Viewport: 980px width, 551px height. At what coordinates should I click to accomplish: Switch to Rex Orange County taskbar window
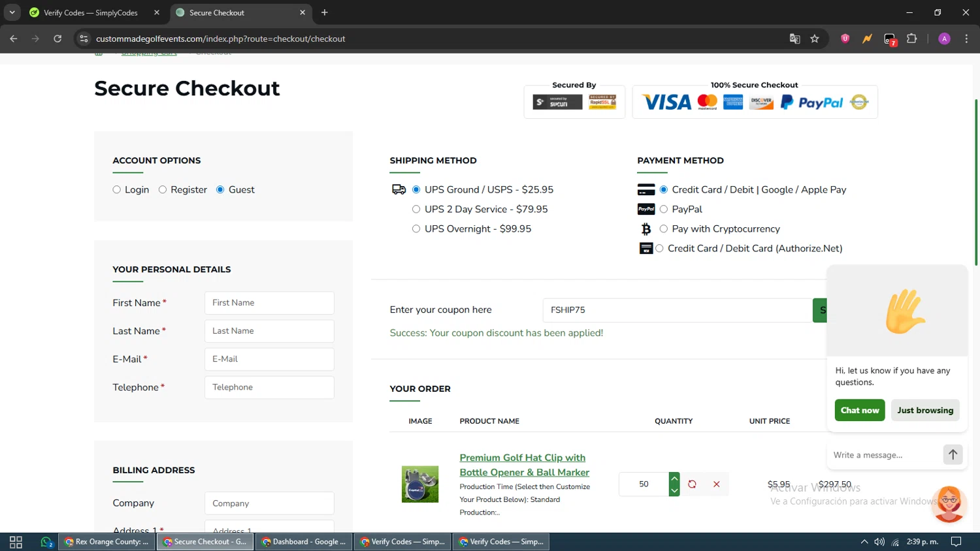click(107, 542)
